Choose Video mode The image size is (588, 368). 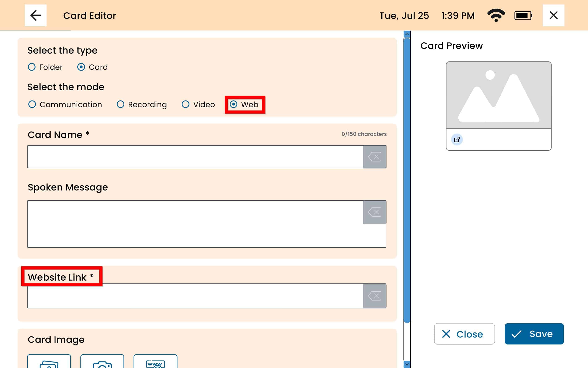pyautogui.click(x=185, y=104)
